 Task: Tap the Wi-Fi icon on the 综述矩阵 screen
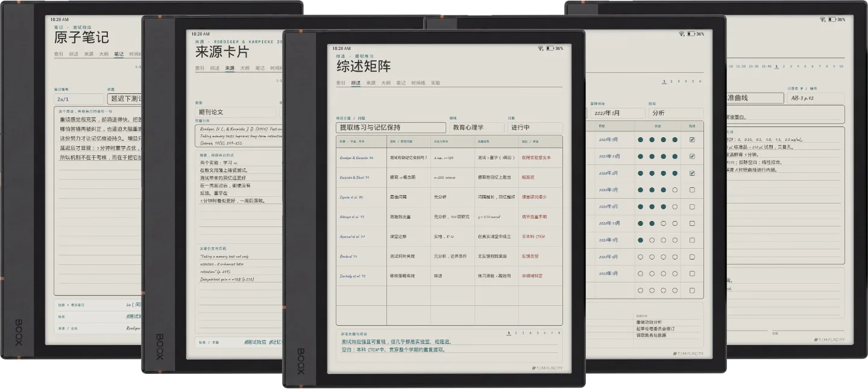[x=541, y=48]
